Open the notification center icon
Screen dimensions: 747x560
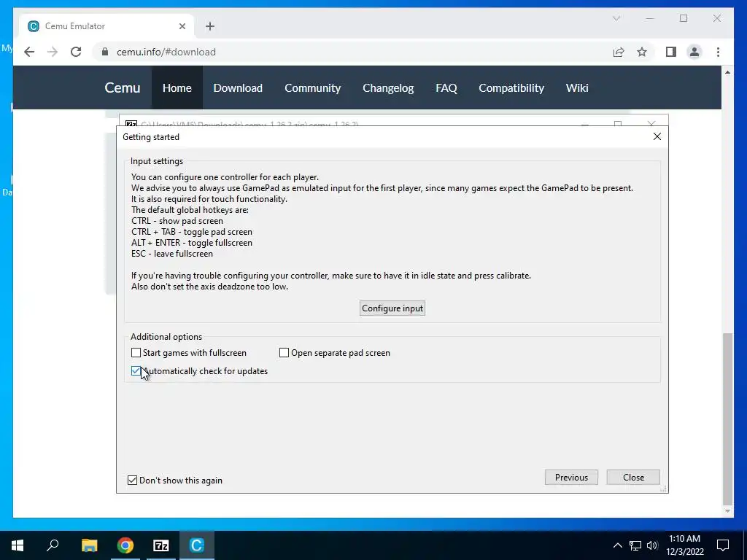723,545
